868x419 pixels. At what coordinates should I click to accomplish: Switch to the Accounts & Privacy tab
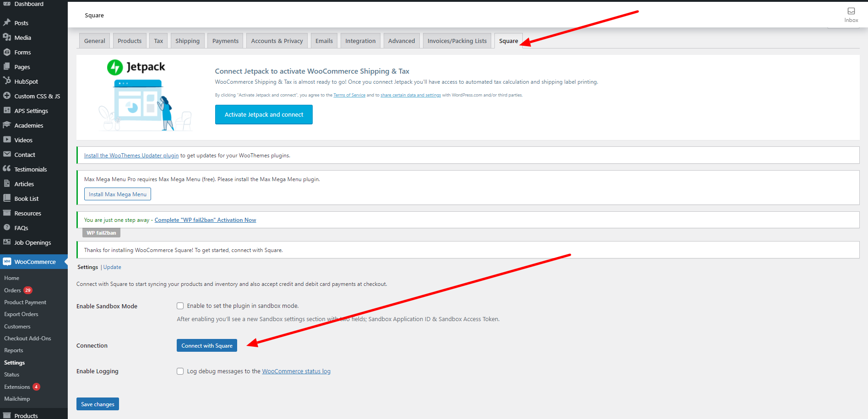click(x=277, y=41)
